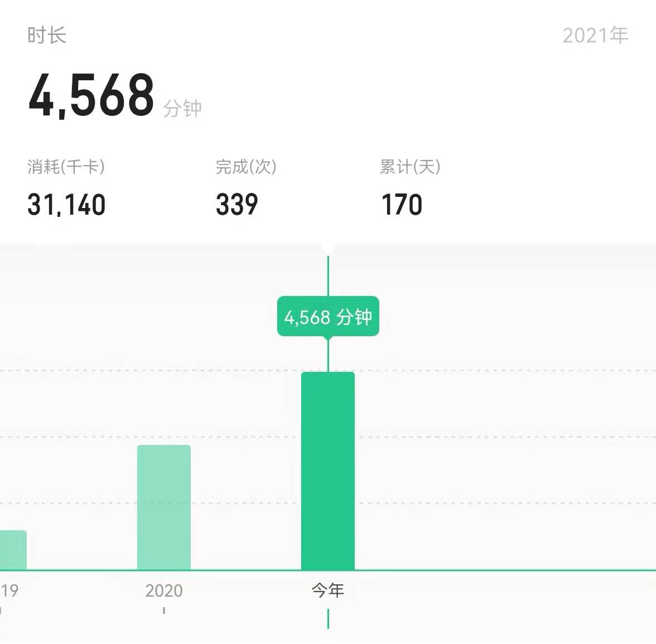This screenshot has width=656, height=644.
Task: Tap the partially visible 2019 bar
Action: 13,550
